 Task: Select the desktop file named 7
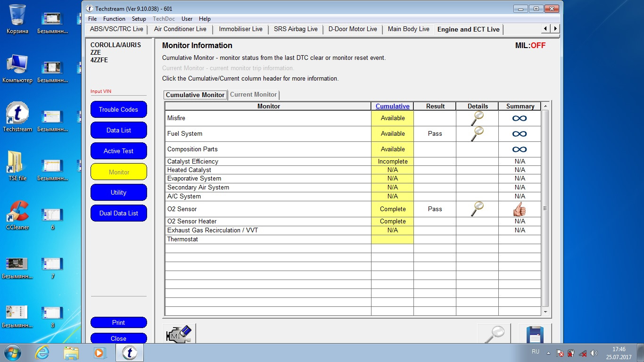pyautogui.click(x=52, y=268)
